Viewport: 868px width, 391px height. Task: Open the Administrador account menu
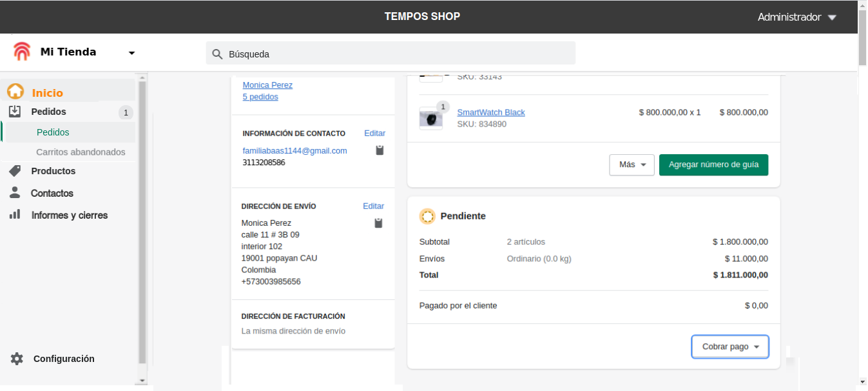pos(796,17)
